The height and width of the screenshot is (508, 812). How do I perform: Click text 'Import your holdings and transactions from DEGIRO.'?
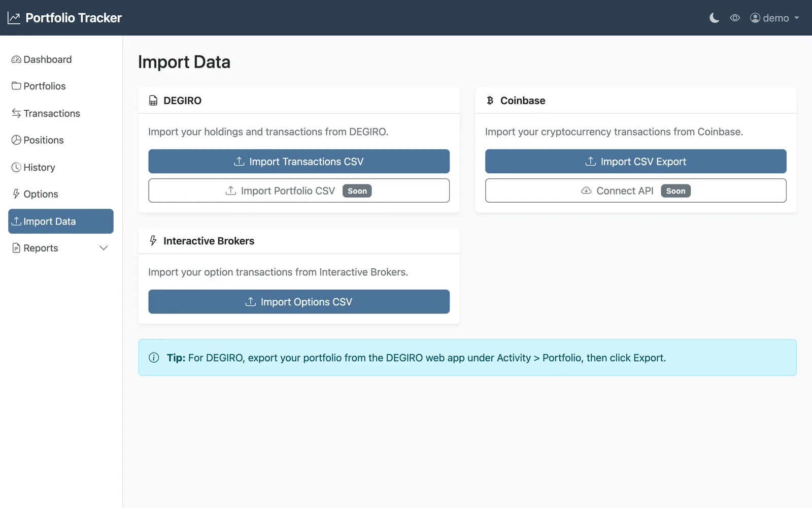(x=268, y=132)
